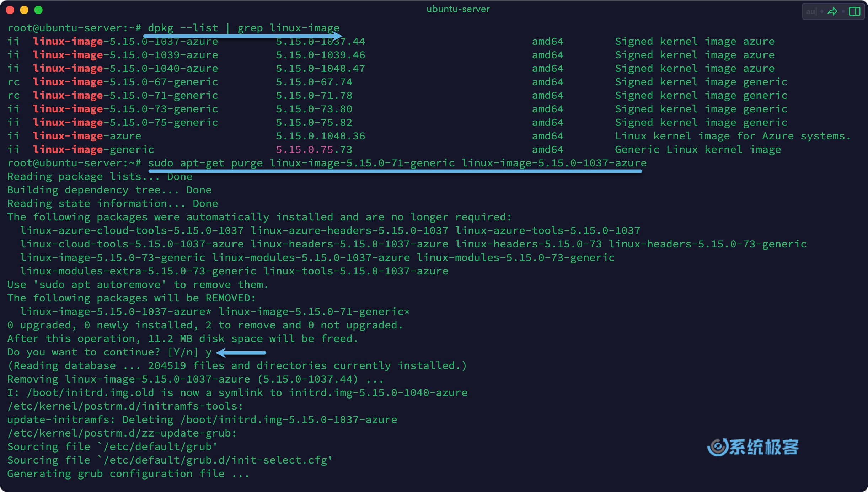This screenshot has width=868, height=492.
Task: Click linux-modules-extra-5.15.0-73-generic package text
Action: tap(138, 271)
